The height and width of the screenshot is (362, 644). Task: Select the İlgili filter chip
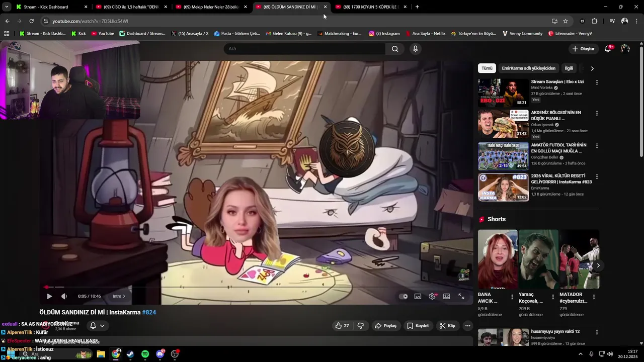click(569, 68)
